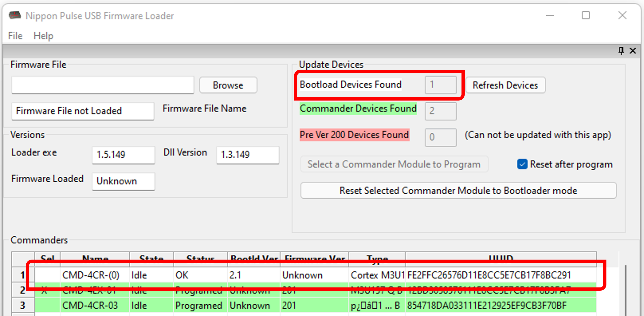Select row header 3 in Commanders table

tap(23, 305)
